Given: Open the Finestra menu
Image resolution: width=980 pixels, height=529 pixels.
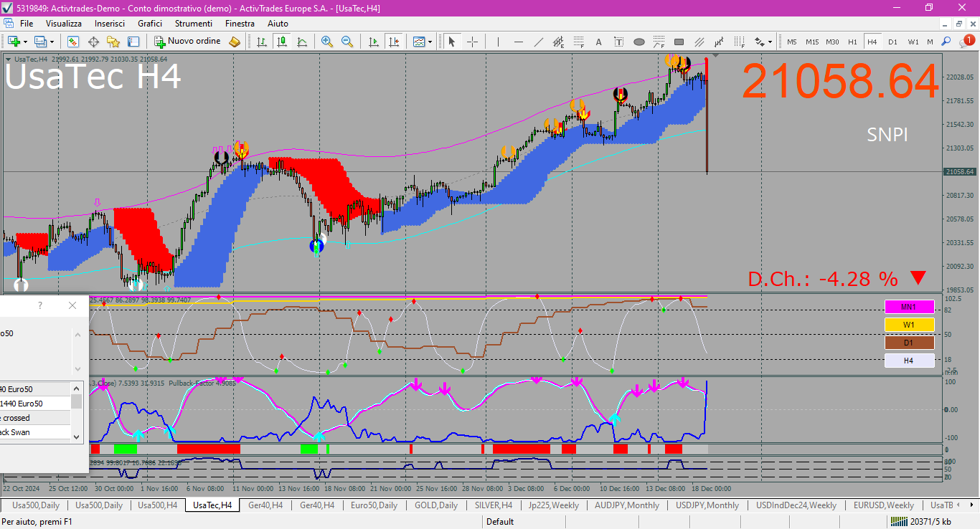Looking at the screenshot, I should (x=240, y=24).
